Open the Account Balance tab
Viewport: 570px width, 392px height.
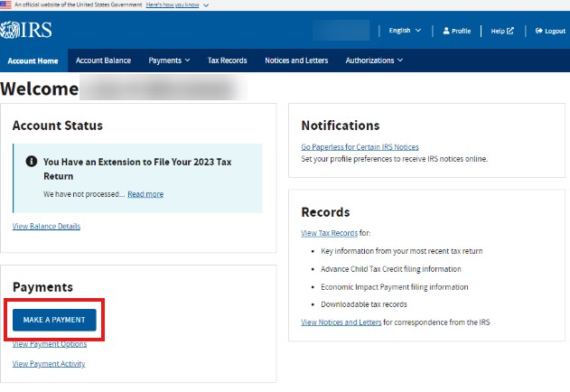103,61
